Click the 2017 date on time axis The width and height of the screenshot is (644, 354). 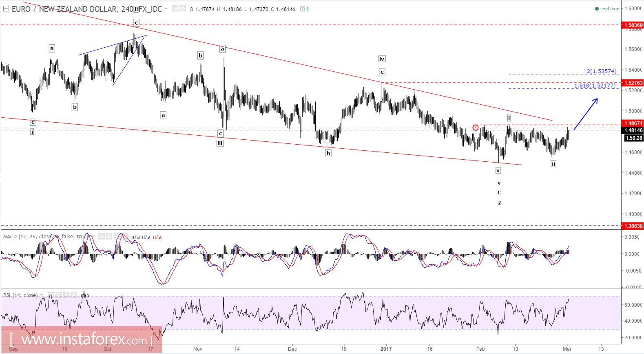(x=386, y=349)
